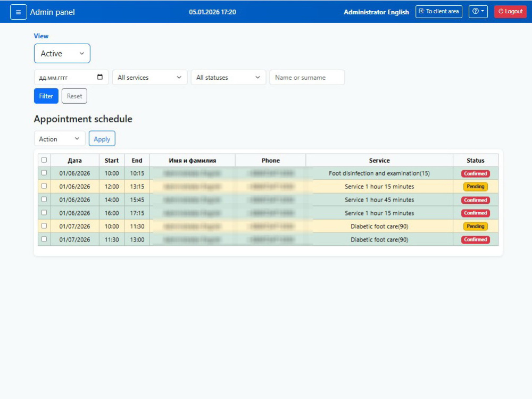Viewport: 532px width, 399px height.
Task: Click Pending badge for 12:00 appointment
Action: 475,186
